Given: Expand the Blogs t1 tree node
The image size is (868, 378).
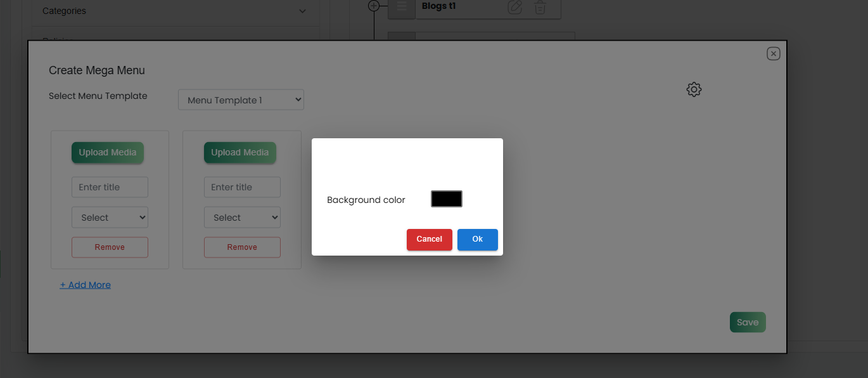Looking at the screenshot, I should tap(374, 6).
